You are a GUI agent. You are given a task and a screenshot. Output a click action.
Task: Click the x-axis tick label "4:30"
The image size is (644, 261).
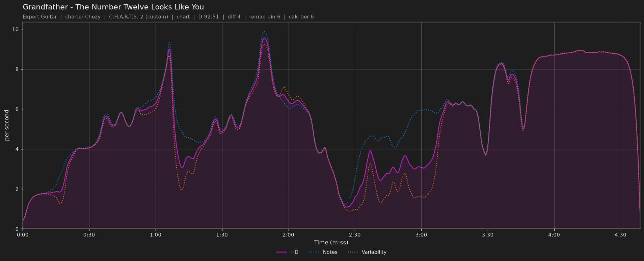tap(620, 235)
